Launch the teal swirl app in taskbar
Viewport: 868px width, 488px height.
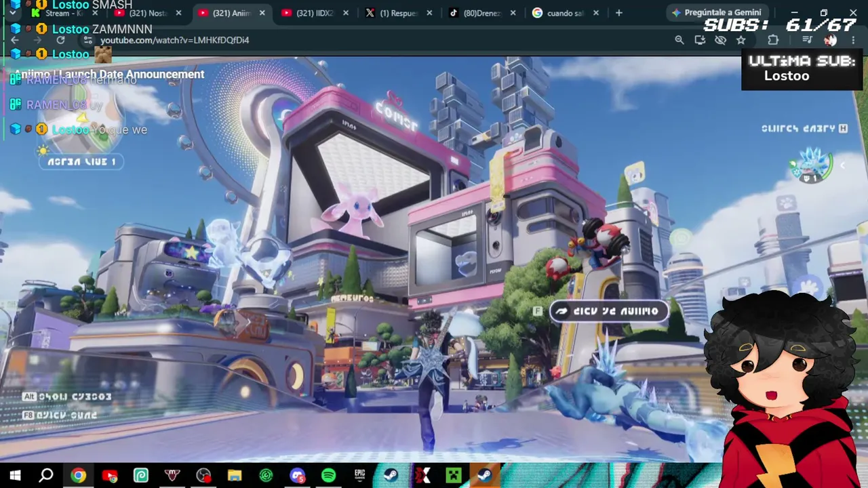point(140,476)
